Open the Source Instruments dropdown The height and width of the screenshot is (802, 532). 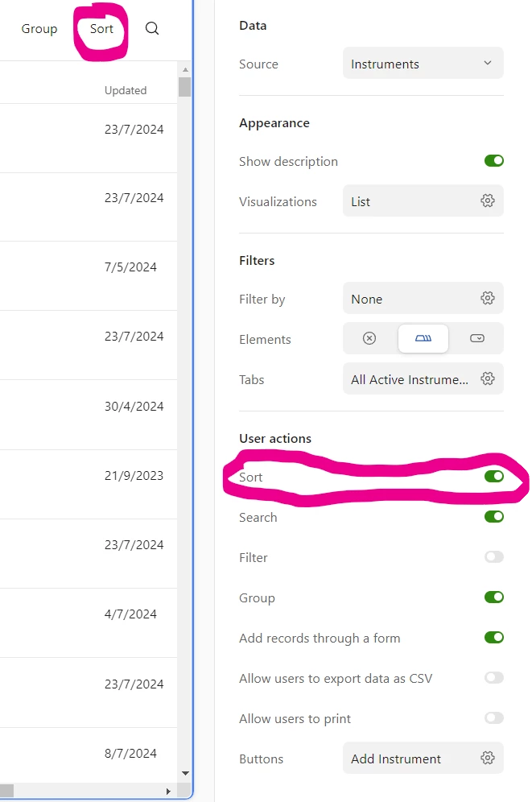[x=423, y=64]
